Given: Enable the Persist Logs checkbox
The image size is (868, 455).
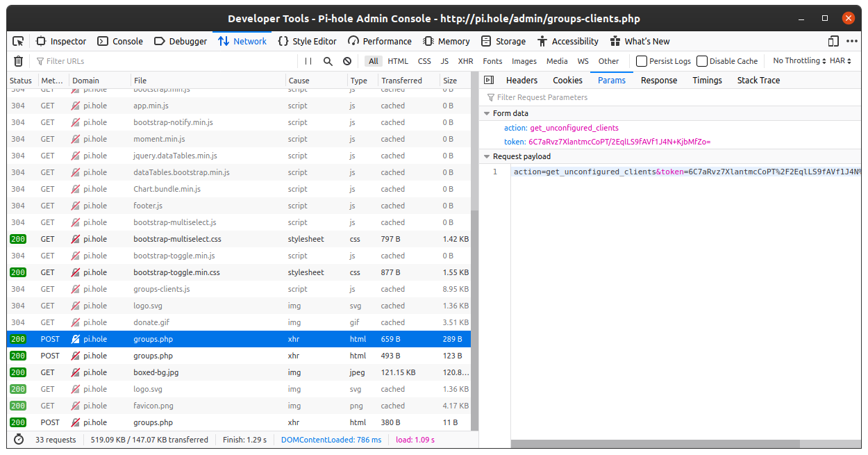Looking at the screenshot, I should coord(642,61).
